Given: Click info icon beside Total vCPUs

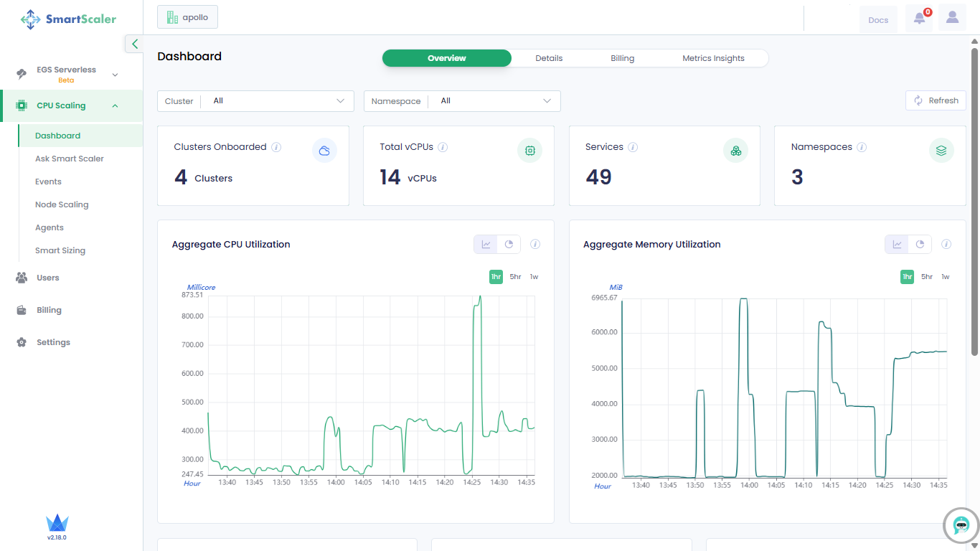Looking at the screenshot, I should click(x=443, y=147).
